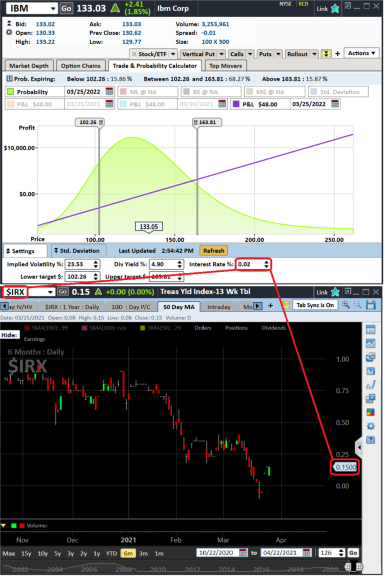Toggle the cyan P&L $48.00 checkbox
Image resolution: width=385 pixels, height=578 pixels.
(x=123, y=104)
